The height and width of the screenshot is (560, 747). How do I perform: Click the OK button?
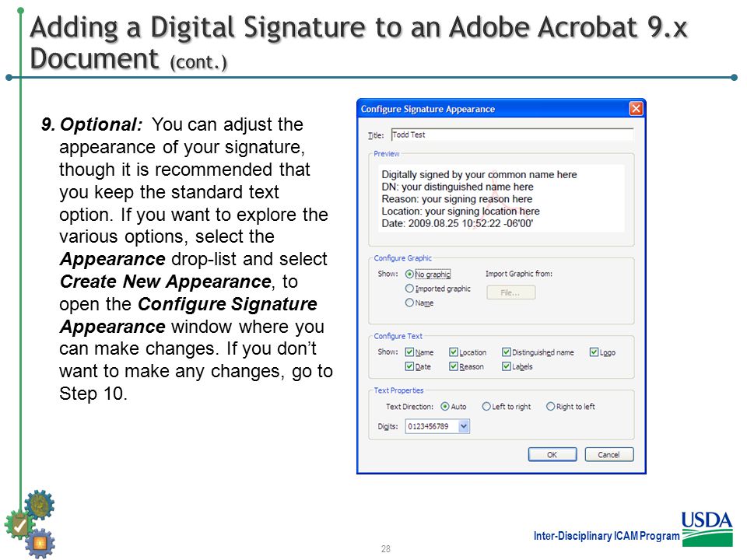click(x=552, y=455)
